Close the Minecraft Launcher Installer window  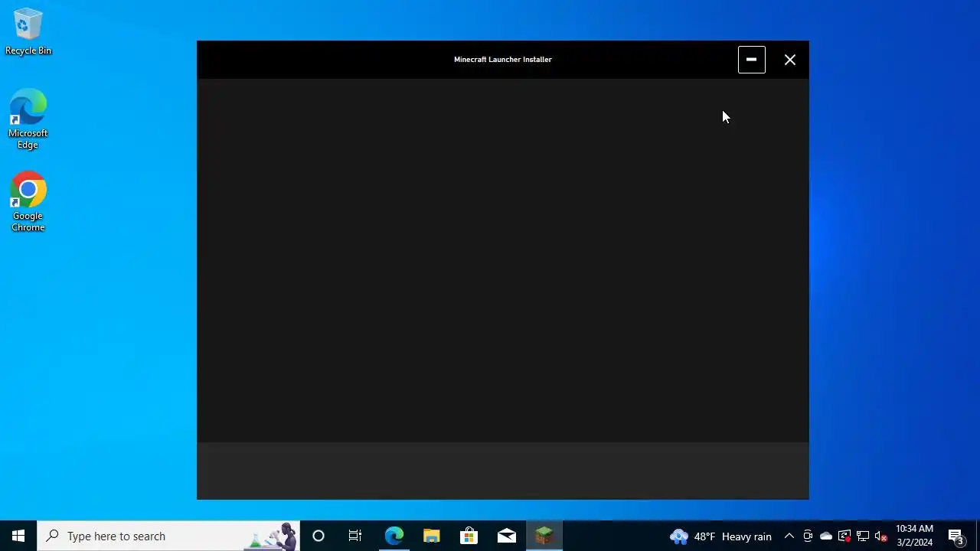[790, 60]
